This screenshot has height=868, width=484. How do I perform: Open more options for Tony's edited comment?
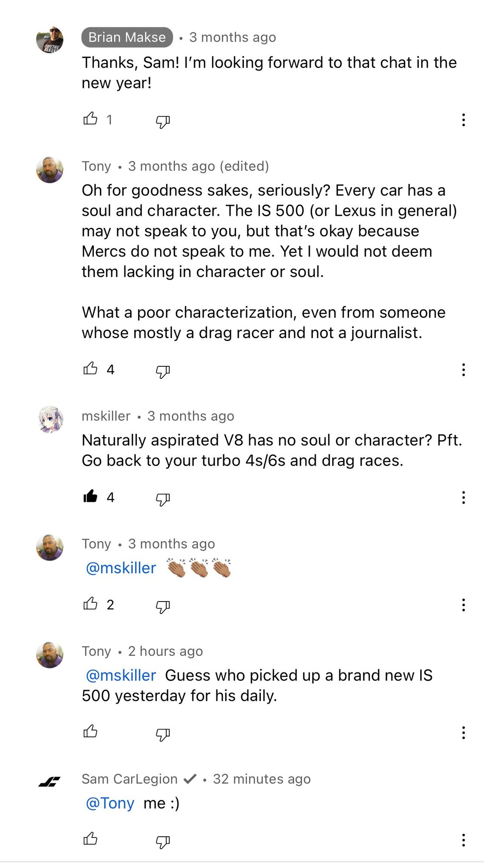tap(464, 370)
